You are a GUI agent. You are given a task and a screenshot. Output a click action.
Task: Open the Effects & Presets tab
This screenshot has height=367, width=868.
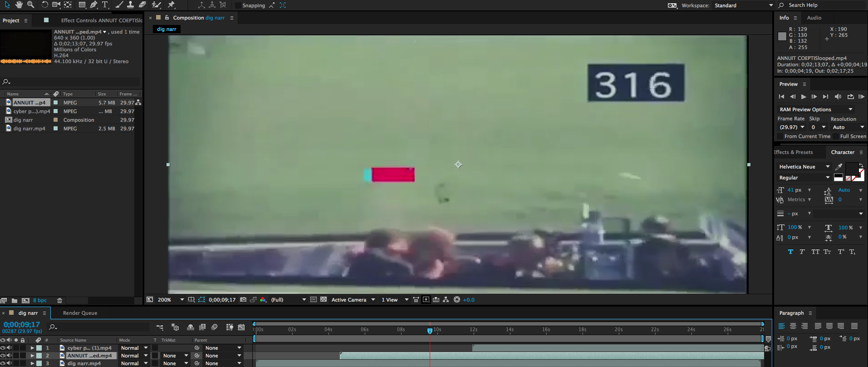tap(794, 152)
